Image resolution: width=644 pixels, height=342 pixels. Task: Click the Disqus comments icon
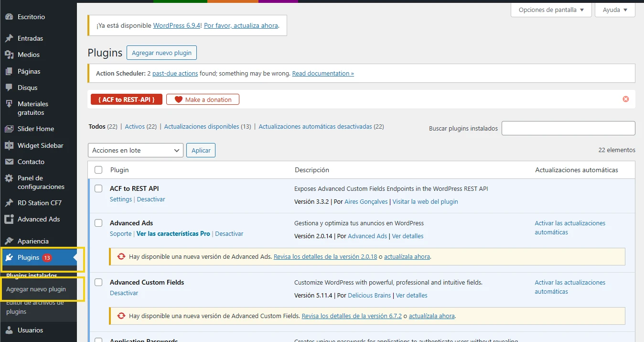pyautogui.click(x=11, y=88)
